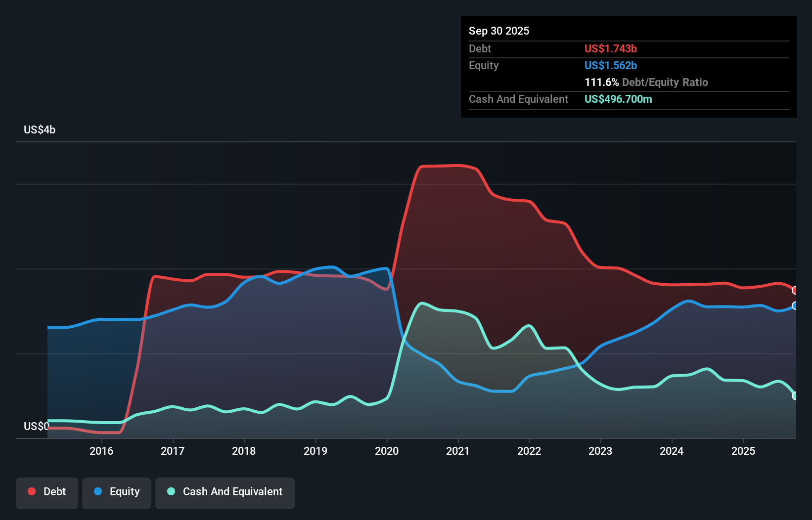Click the 2017 x-axis label
Viewport: 812px width, 520px height.
tap(173, 451)
